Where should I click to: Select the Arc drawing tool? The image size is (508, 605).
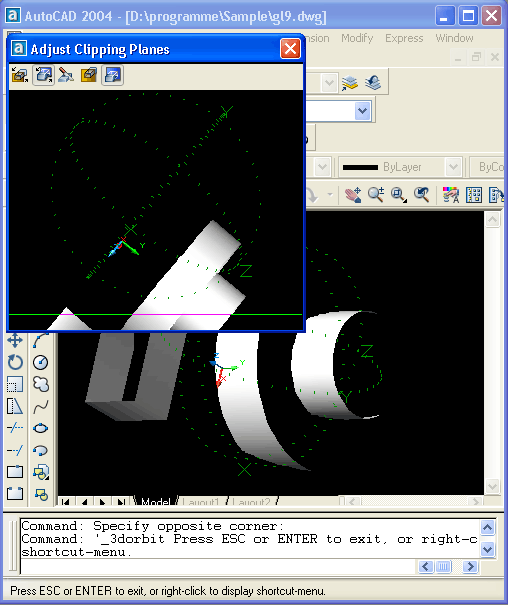point(41,340)
